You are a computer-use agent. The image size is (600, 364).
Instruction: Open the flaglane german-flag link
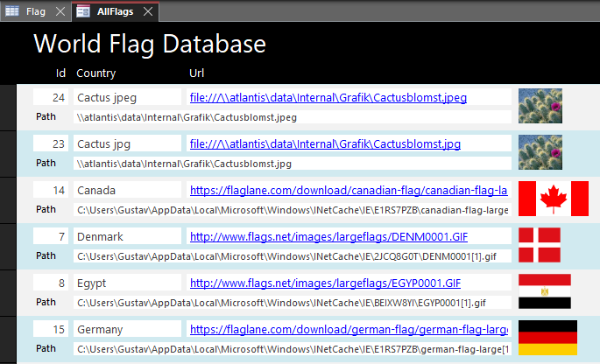[x=349, y=329]
